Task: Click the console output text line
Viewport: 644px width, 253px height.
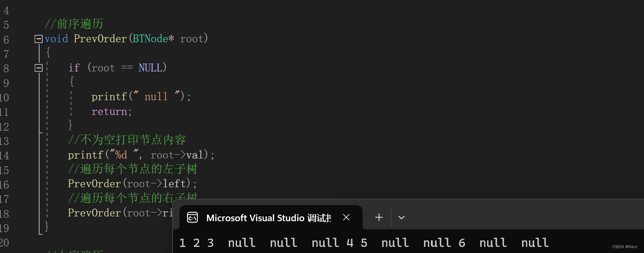Action: [x=364, y=243]
